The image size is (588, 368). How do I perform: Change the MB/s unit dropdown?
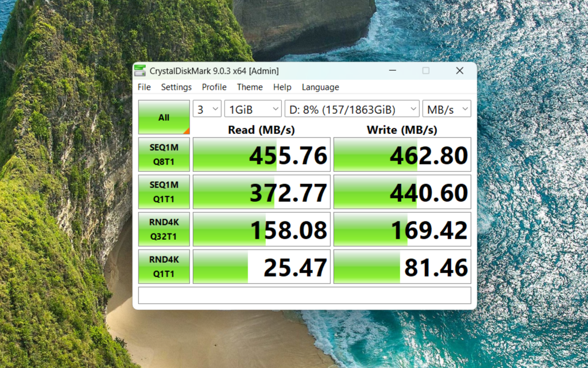pos(447,109)
